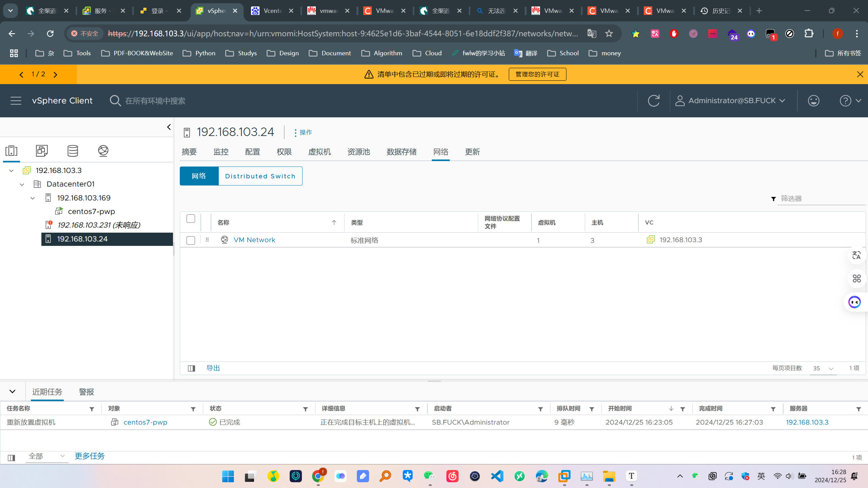This screenshot has width=868, height=488.
Task: Open network table column chooser icon
Action: [191, 368]
